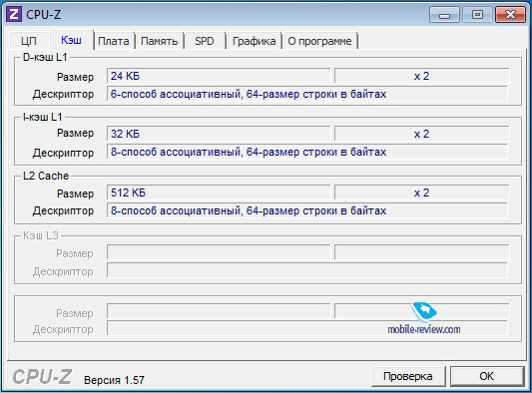Maximize the CPU-Z window
532x393 pixels.
477,15
